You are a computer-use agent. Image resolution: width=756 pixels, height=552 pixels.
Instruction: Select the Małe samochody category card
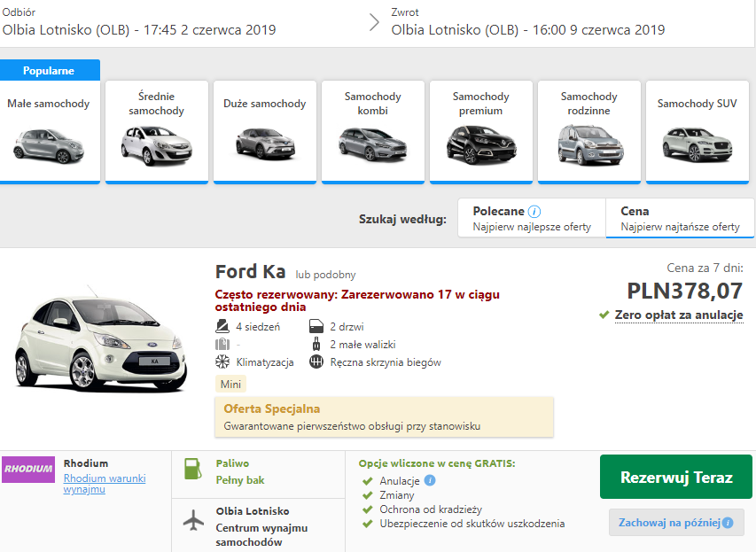(x=50, y=132)
